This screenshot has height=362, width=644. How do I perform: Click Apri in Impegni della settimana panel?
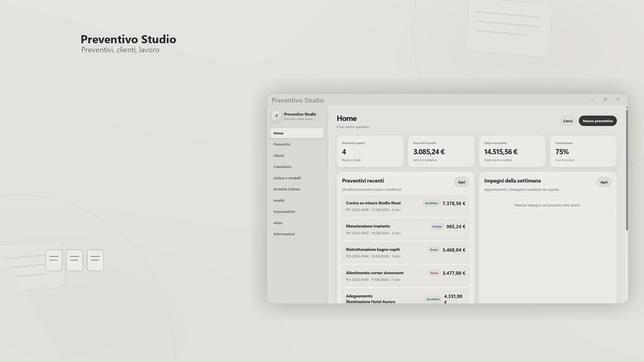[604, 182]
